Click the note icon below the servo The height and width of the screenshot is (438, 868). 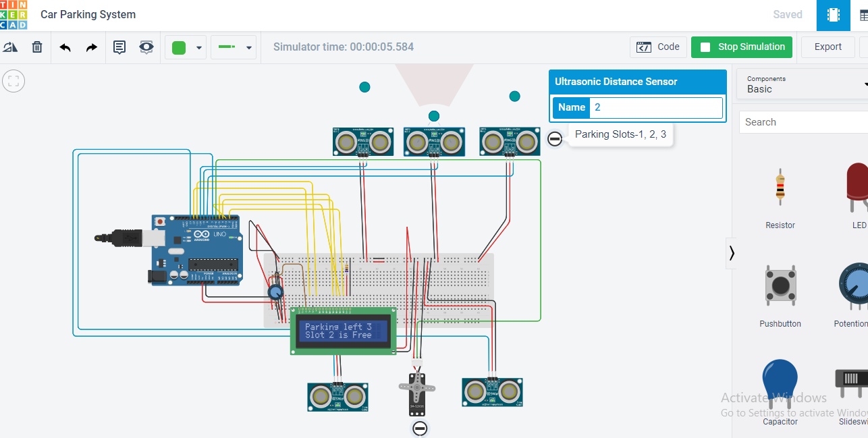pyautogui.click(x=420, y=428)
